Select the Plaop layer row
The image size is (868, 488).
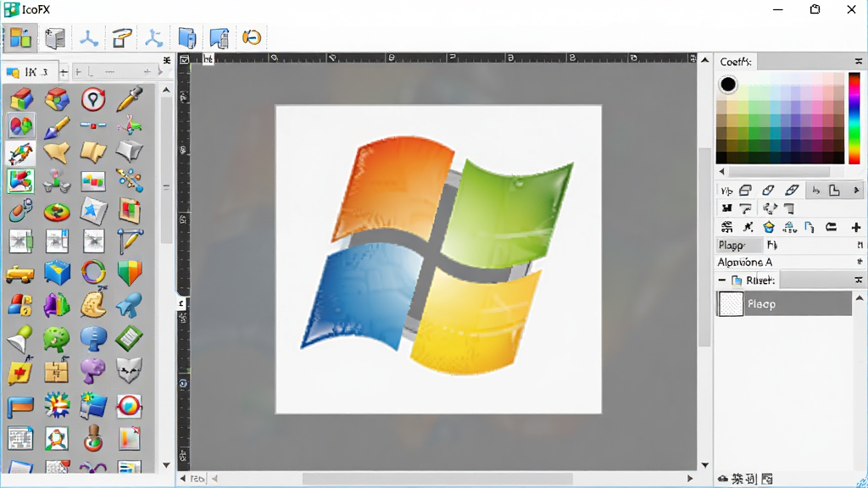(784, 304)
